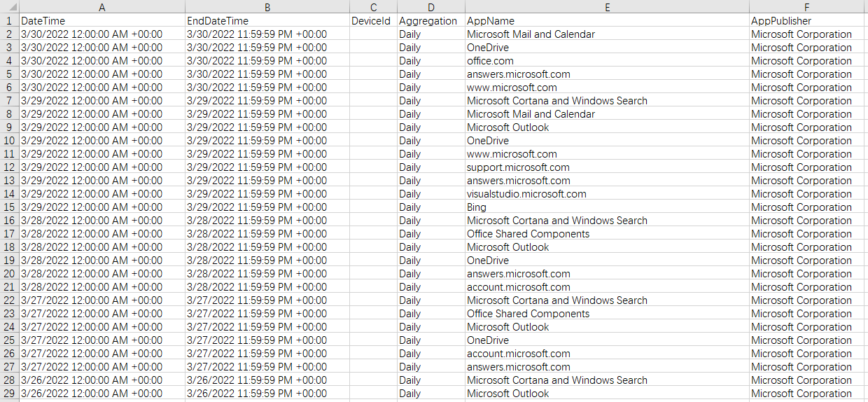The image size is (868, 402).
Task: Select row 29 header
Action: point(9,394)
